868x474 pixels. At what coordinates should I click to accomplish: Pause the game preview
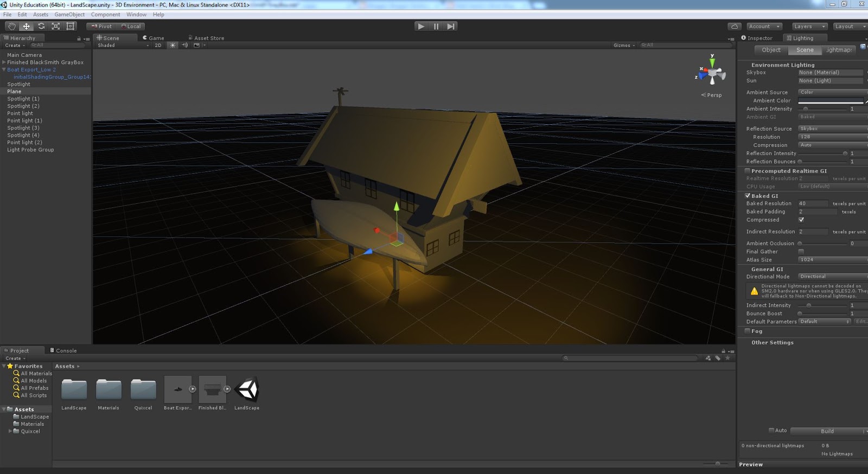pos(436,26)
